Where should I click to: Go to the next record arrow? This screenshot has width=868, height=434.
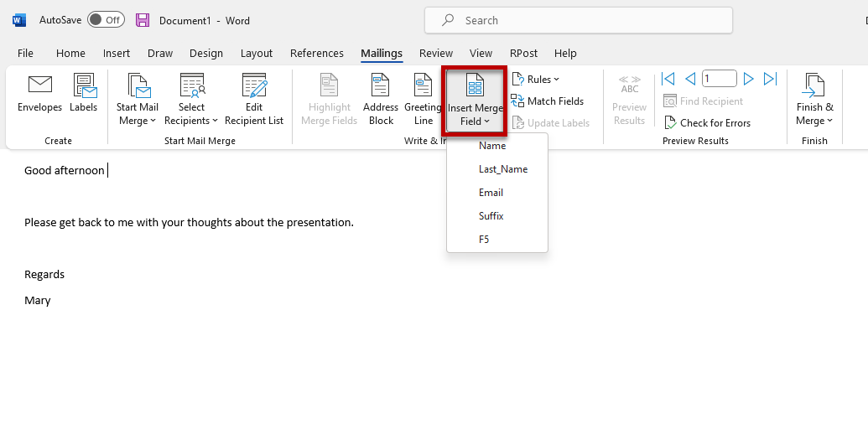pyautogui.click(x=749, y=79)
